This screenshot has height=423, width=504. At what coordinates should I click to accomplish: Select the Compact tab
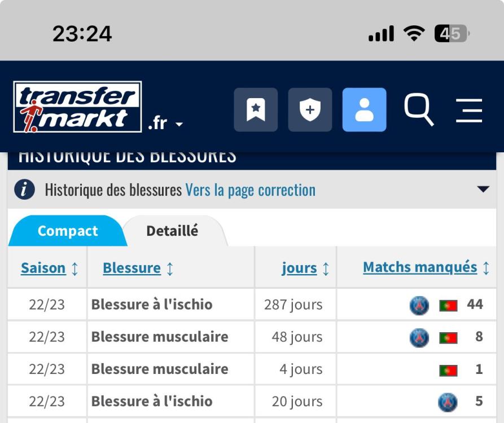click(68, 231)
